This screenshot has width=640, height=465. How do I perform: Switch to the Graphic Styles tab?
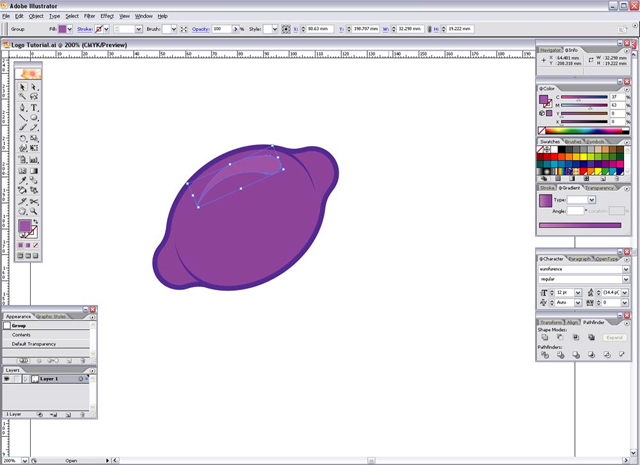point(51,317)
